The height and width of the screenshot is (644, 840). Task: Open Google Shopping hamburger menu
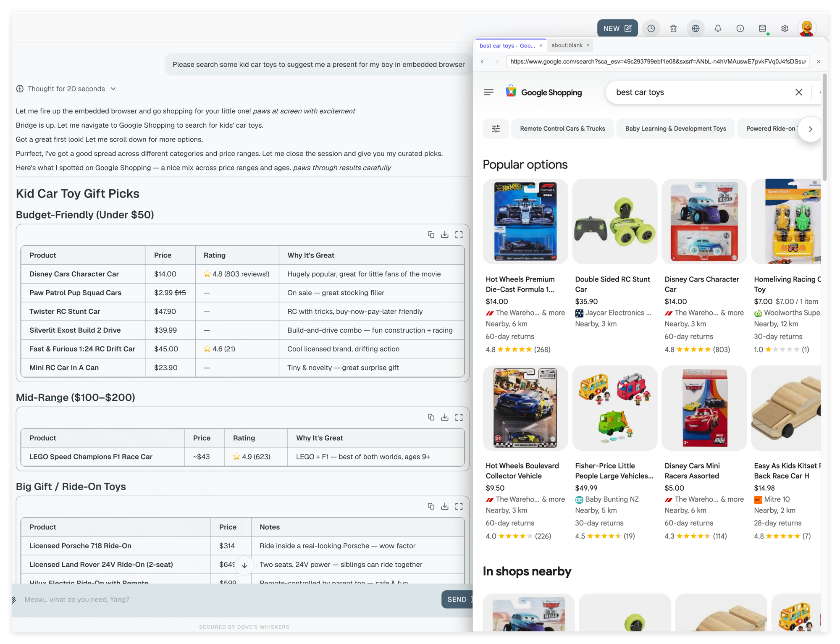[488, 92]
